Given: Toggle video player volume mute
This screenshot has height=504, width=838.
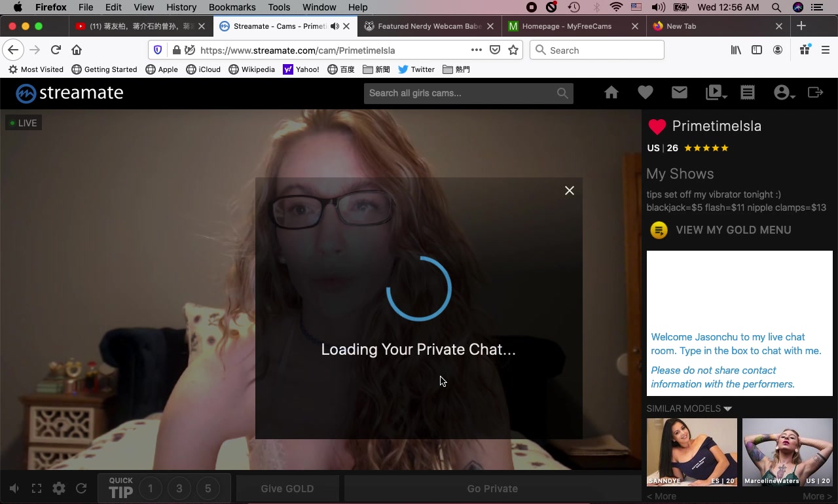Looking at the screenshot, I should (14, 488).
